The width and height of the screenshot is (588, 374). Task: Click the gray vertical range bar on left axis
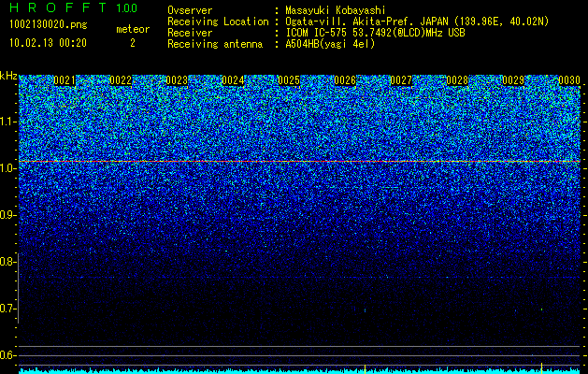(18, 288)
